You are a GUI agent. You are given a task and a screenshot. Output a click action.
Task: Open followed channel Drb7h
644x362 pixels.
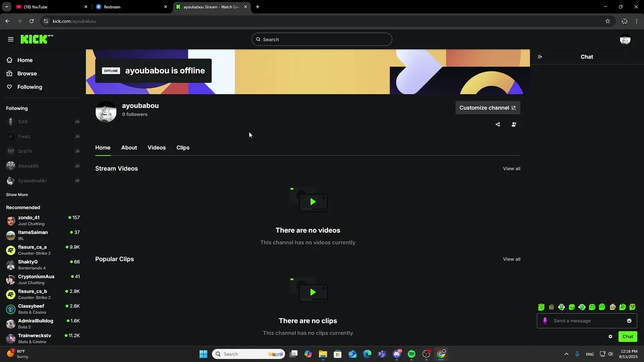(43, 151)
